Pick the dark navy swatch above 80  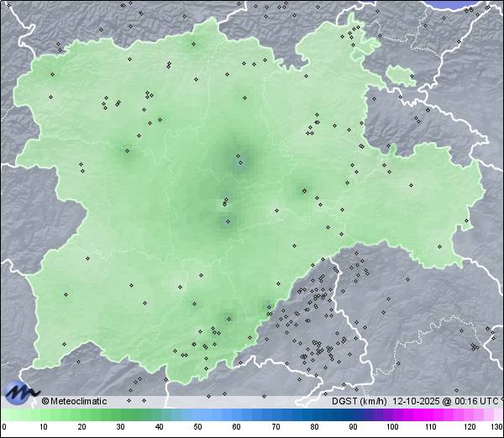pos(314,414)
